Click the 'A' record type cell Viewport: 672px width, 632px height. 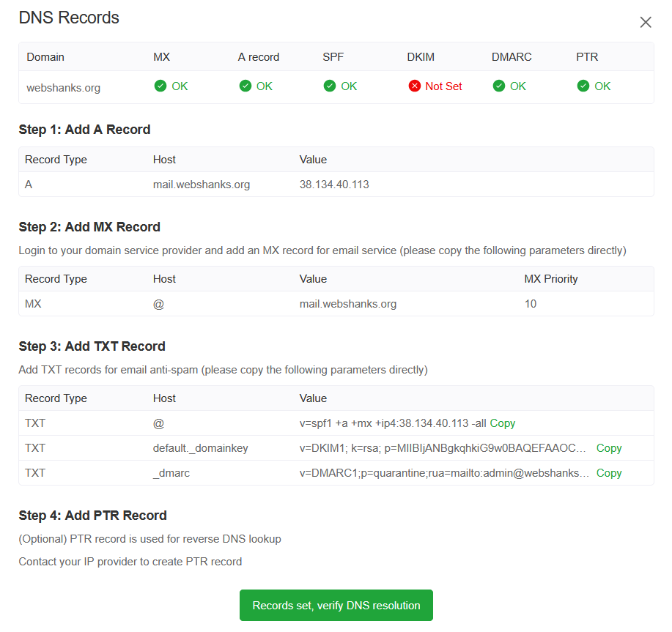point(29,185)
